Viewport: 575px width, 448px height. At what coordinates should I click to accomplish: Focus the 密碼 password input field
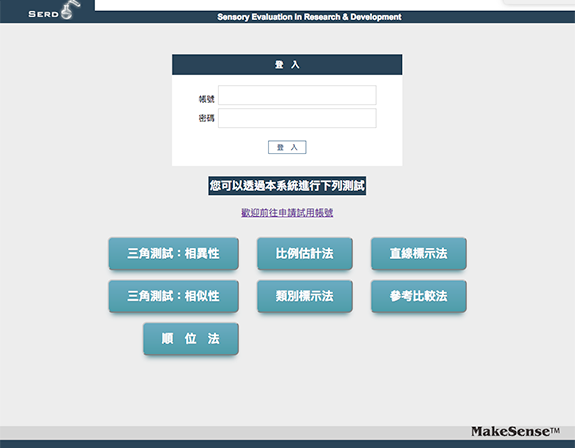(x=297, y=118)
